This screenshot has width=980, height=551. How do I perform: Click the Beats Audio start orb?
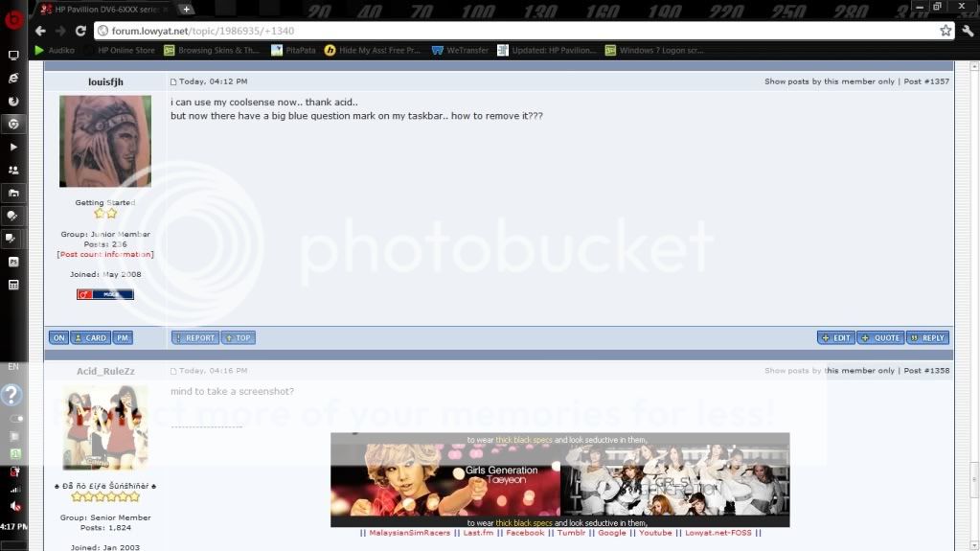pyautogui.click(x=12, y=19)
